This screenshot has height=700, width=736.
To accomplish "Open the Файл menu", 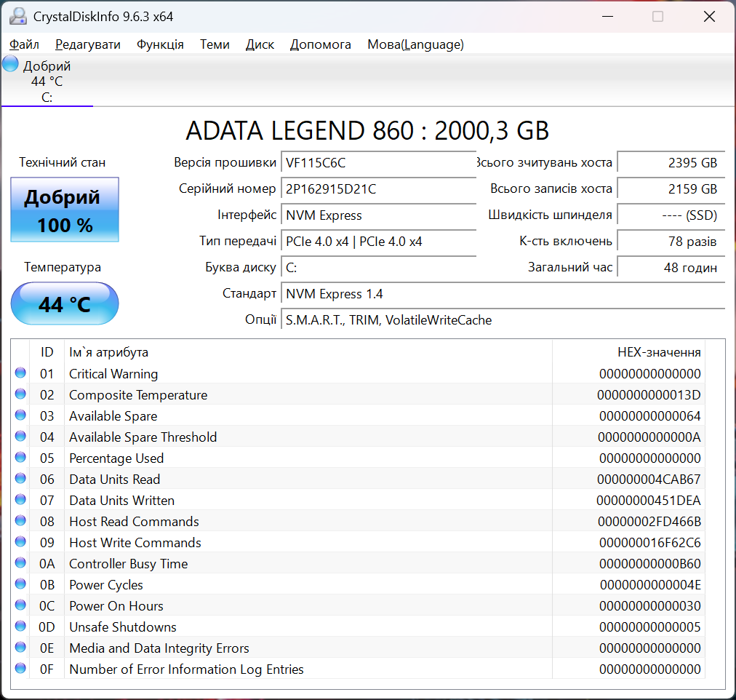I will point(24,44).
